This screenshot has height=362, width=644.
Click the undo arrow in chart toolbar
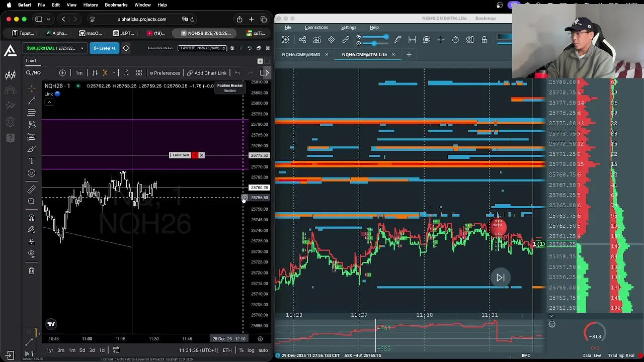click(237, 73)
